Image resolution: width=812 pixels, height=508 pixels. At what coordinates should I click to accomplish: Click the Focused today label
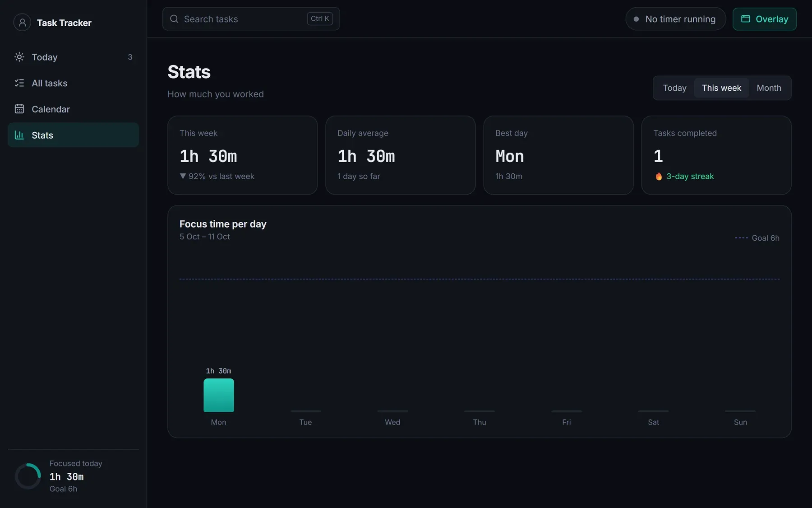[x=76, y=463]
